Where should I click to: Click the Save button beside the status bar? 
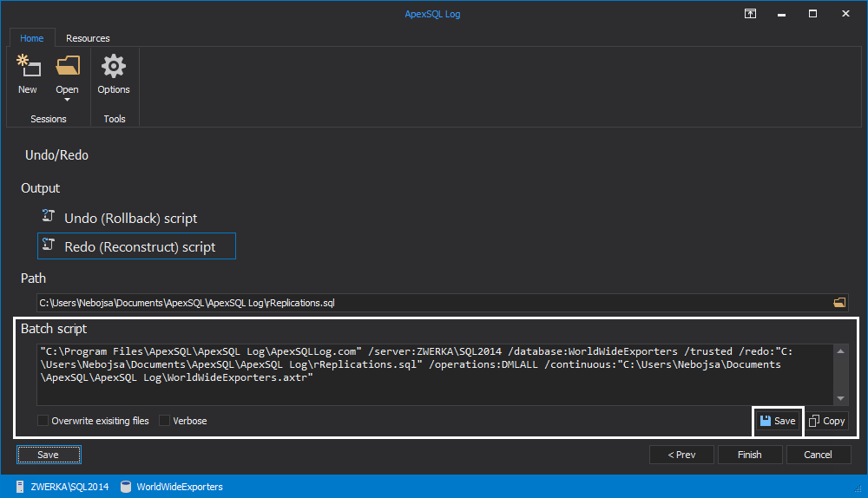pos(48,455)
